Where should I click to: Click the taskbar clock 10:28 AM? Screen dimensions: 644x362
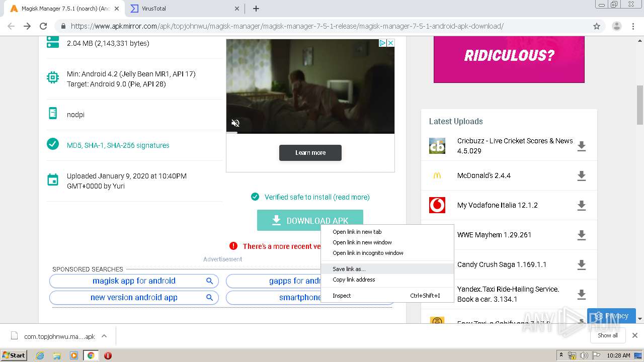click(x=618, y=355)
